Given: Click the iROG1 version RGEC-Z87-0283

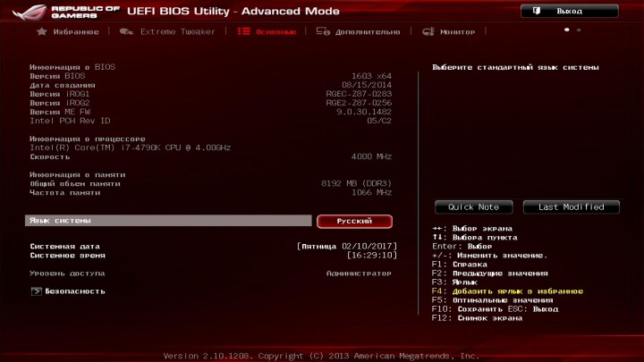Looking at the screenshot, I should (359, 94).
